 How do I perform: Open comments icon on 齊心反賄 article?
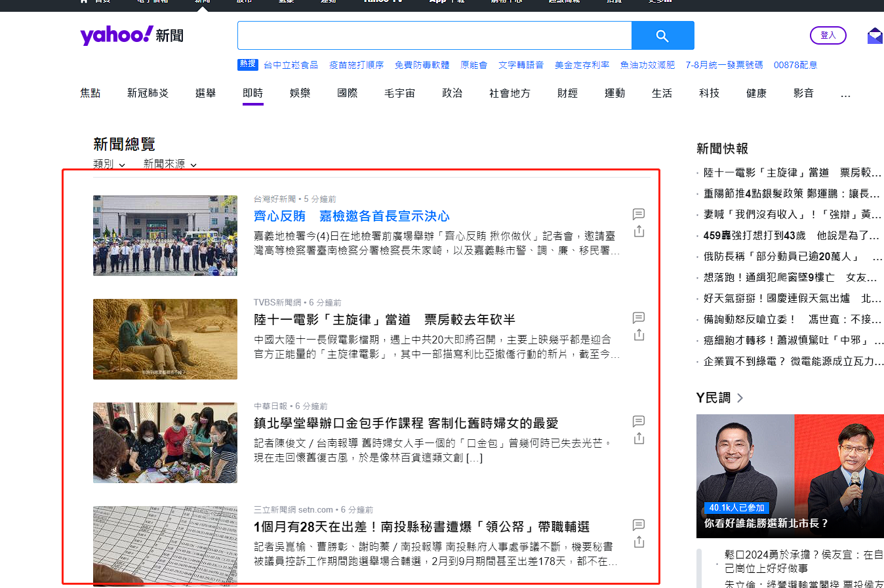[x=639, y=214]
